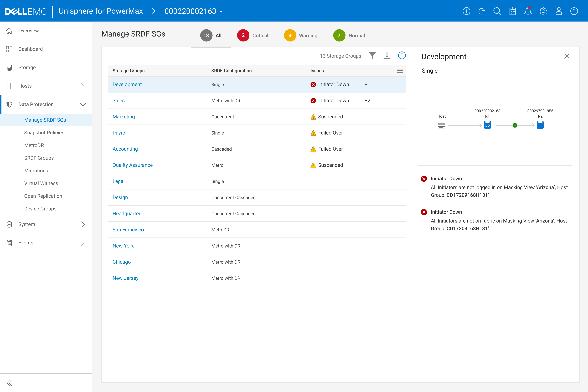Click the jobs list clipboard icon
The width and height of the screenshot is (588, 392).
513,11
